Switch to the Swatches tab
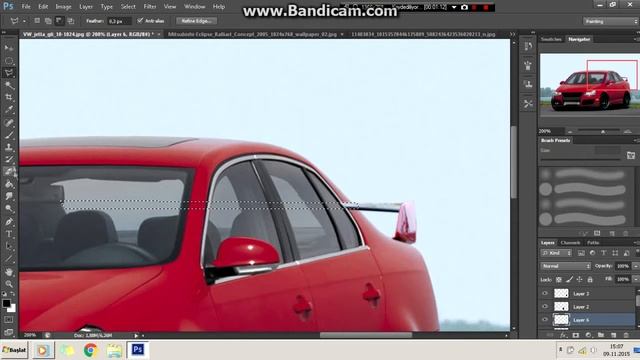The width and height of the screenshot is (640, 360). pos(551,39)
